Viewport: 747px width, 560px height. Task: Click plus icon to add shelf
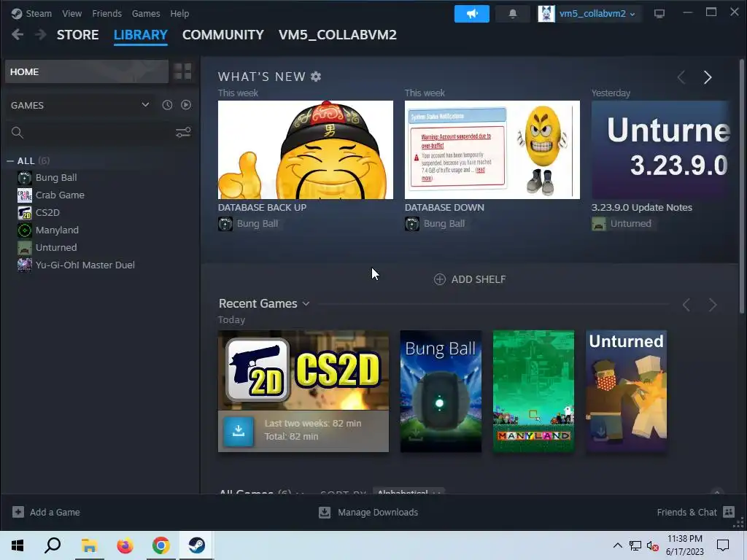(440, 279)
